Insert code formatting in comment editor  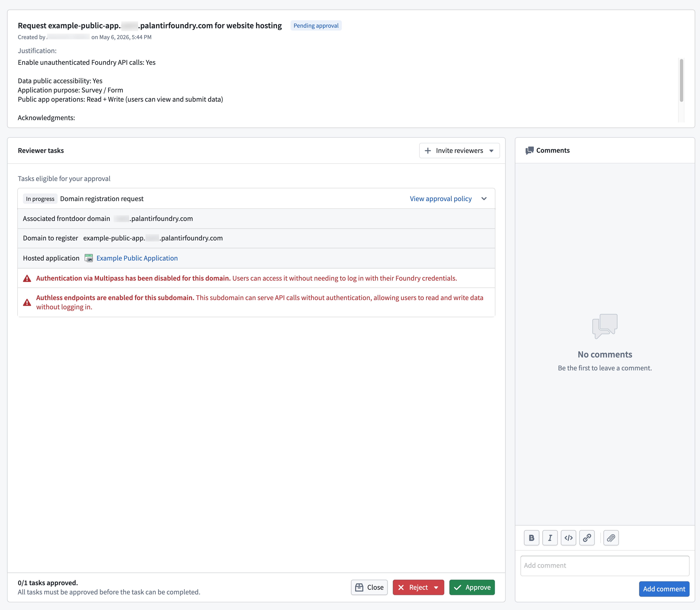tap(568, 538)
